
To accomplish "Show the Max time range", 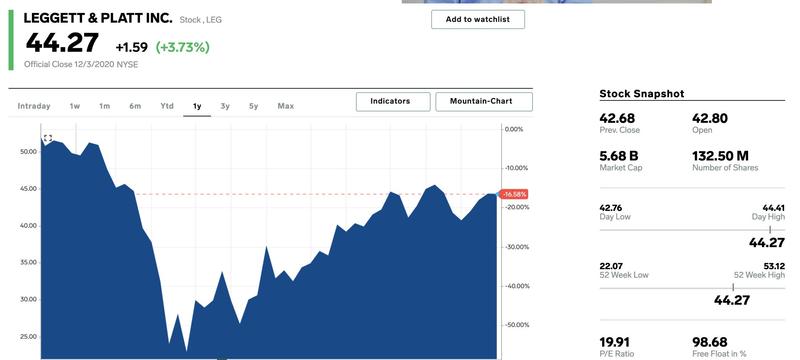I will tap(286, 106).
